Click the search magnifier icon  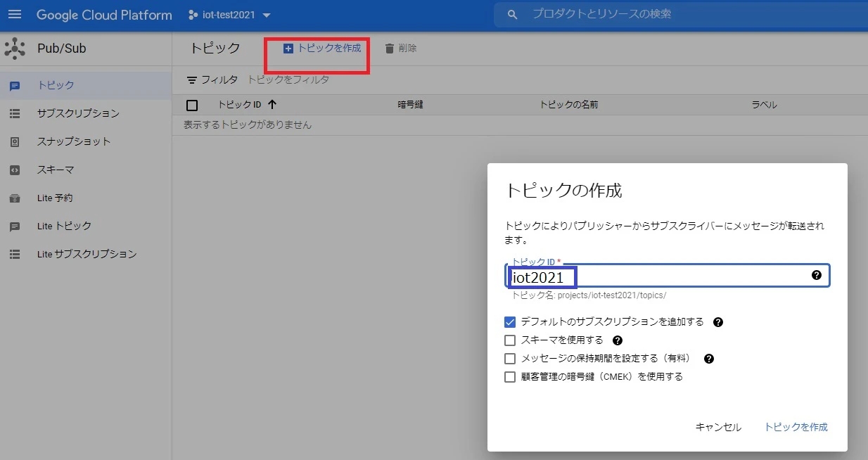[513, 15]
